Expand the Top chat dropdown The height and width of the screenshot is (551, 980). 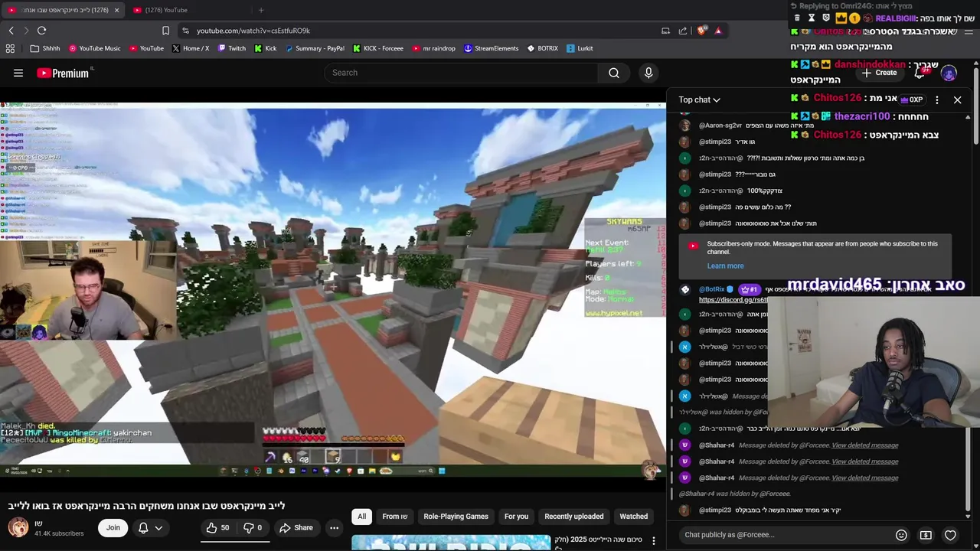pos(699,99)
